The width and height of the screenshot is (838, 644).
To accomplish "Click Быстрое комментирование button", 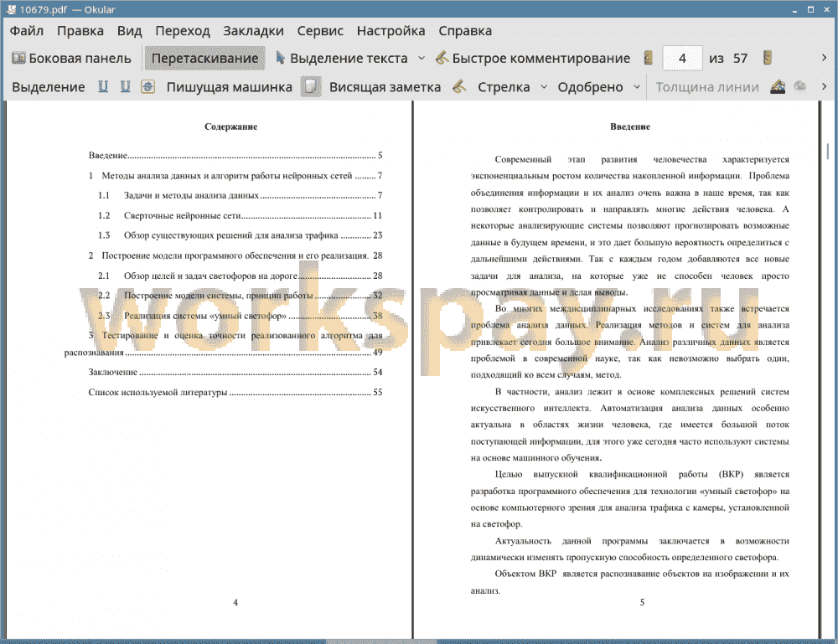I will (533, 59).
